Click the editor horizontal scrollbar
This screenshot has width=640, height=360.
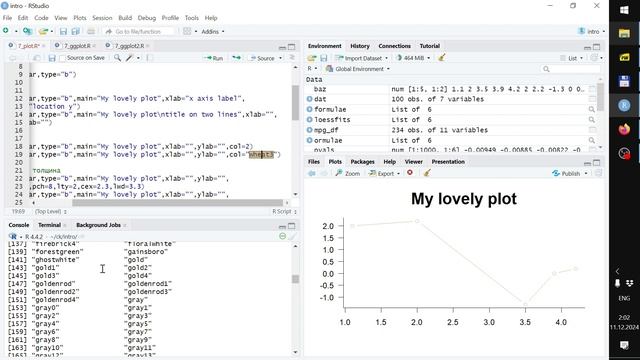(x=177, y=202)
